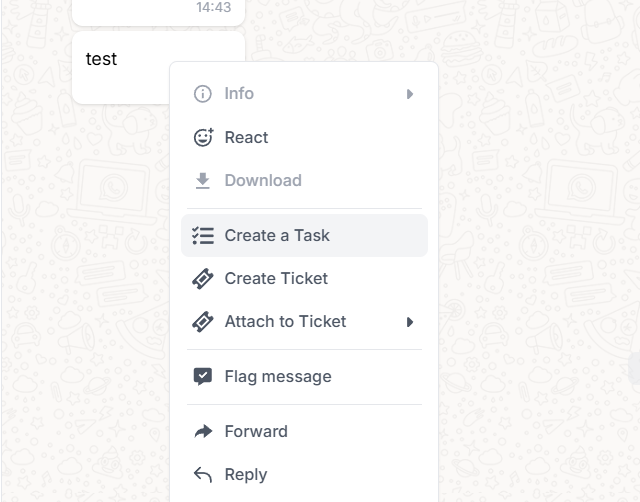Click the 14:43 message timestamp
Image resolution: width=640 pixels, height=502 pixels.
(213, 7)
